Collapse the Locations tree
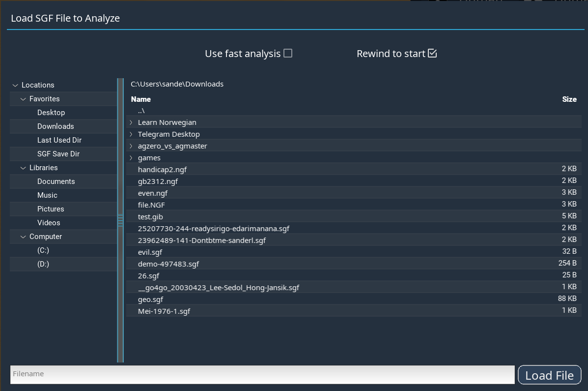Viewport: 588px width, 391px height. pyautogui.click(x=15, y=85)
